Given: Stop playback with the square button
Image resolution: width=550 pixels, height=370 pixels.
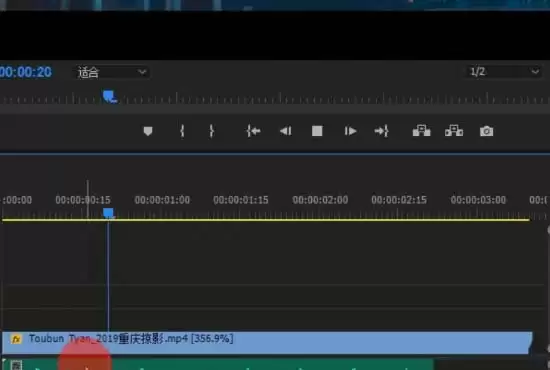Looking at the screenshot, I should [317, 131].
